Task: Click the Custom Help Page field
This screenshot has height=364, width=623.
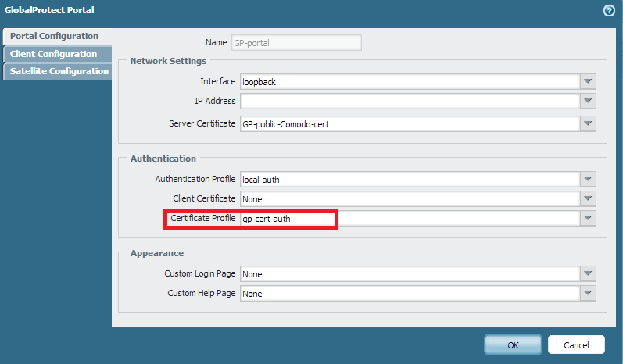Action: click(410, 293)
